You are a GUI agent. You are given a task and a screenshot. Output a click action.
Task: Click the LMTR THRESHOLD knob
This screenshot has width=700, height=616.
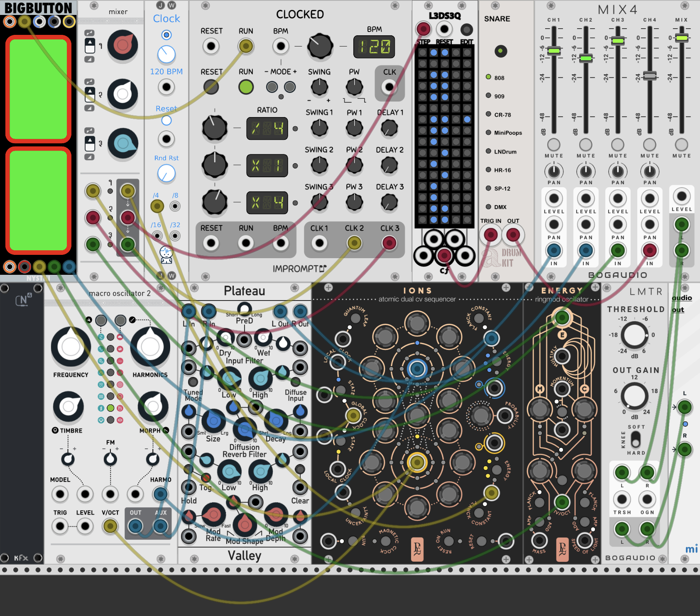click(x=634, y=335)
